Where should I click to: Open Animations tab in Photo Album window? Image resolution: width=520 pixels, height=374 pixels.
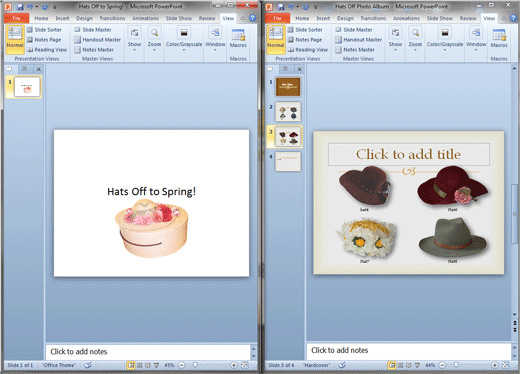coord(406,18)
